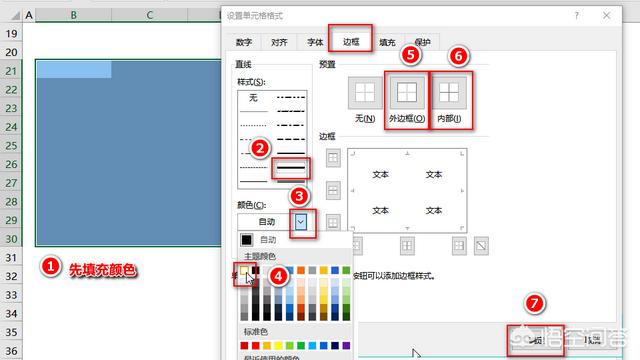Switch to the 对齐 tab

pyautogui.click(x=279, y=42)
